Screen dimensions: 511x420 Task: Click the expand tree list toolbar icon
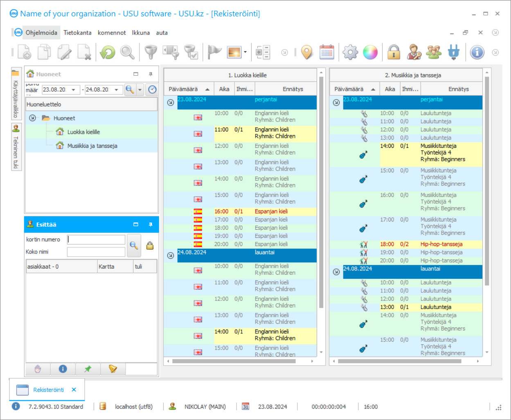click(x=263, y=52)
